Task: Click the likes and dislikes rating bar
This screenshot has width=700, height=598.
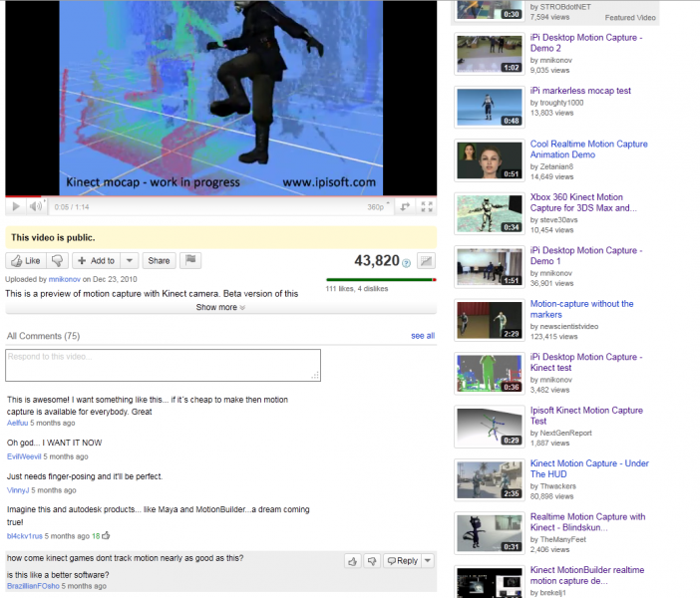Action: (381, 280)
